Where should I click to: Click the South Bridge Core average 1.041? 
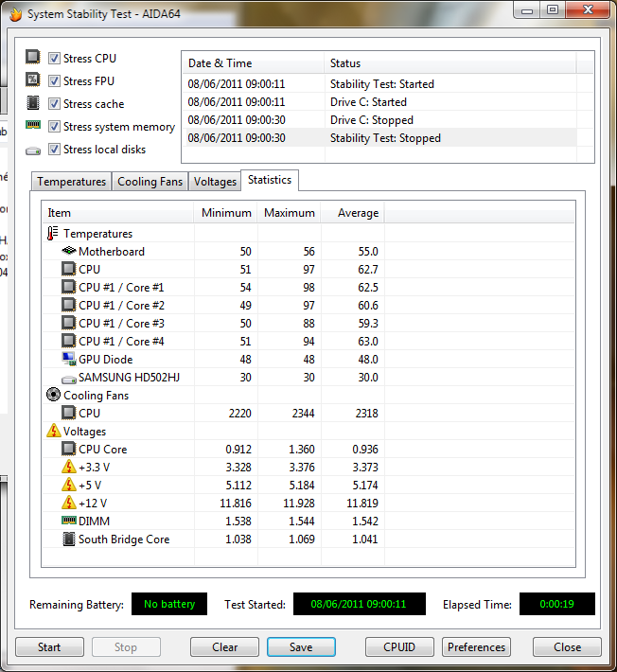click(x=365, y=539)
